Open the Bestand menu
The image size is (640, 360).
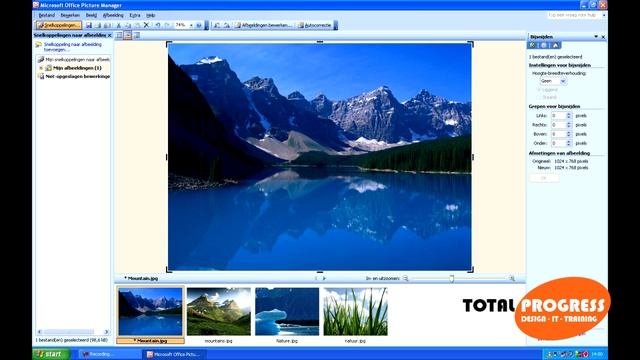pos(46,15)
